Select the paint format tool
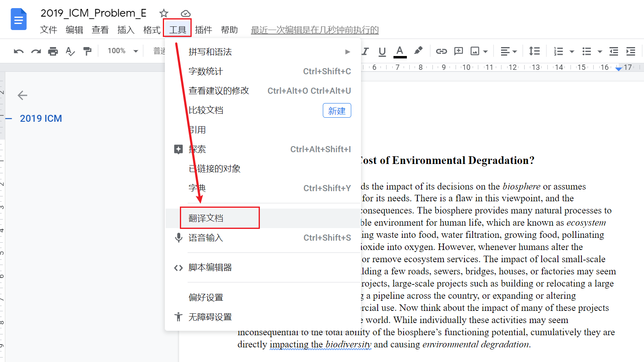 tap(87, 51)
